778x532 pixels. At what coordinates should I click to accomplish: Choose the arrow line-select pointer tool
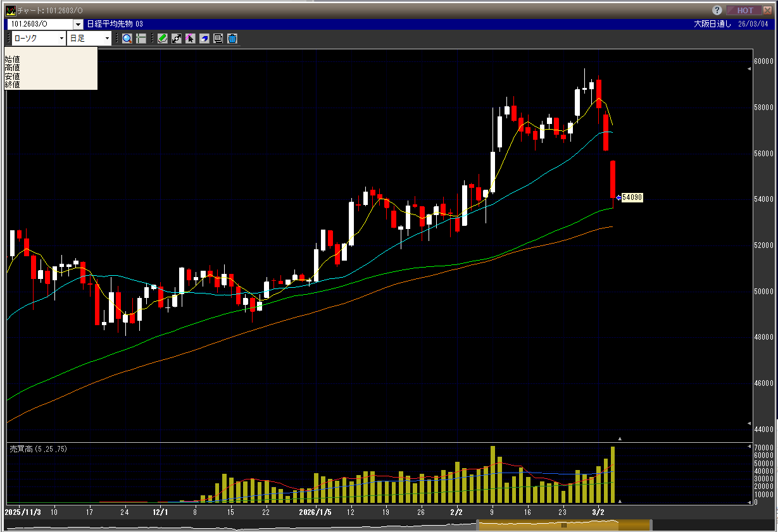[x=190, y=39]
